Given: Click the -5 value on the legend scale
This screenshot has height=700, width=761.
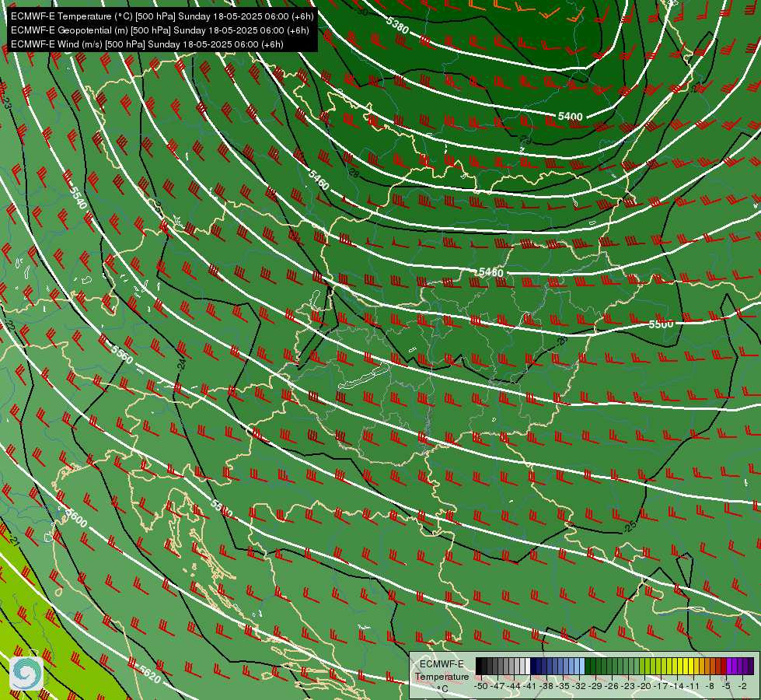Looking at the screenshot, I should [x=727, y=686].
